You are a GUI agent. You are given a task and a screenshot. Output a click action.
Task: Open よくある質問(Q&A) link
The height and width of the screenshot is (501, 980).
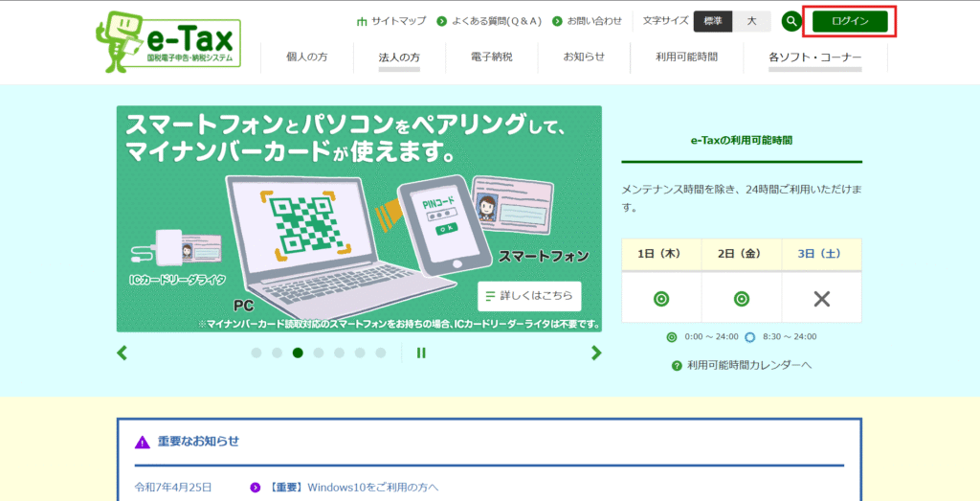(491, 21)
